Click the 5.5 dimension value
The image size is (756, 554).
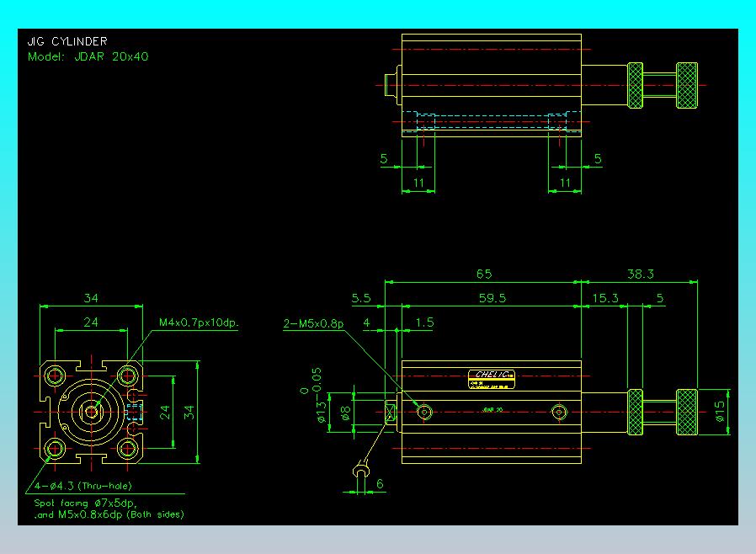click(x=361, y=298)
